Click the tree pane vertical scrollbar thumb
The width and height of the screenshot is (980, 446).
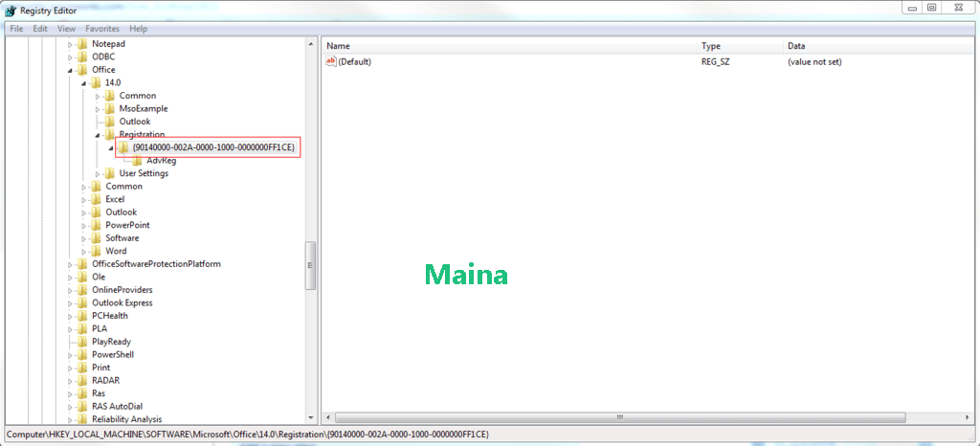pyautogui.click(x=311, y=265)
